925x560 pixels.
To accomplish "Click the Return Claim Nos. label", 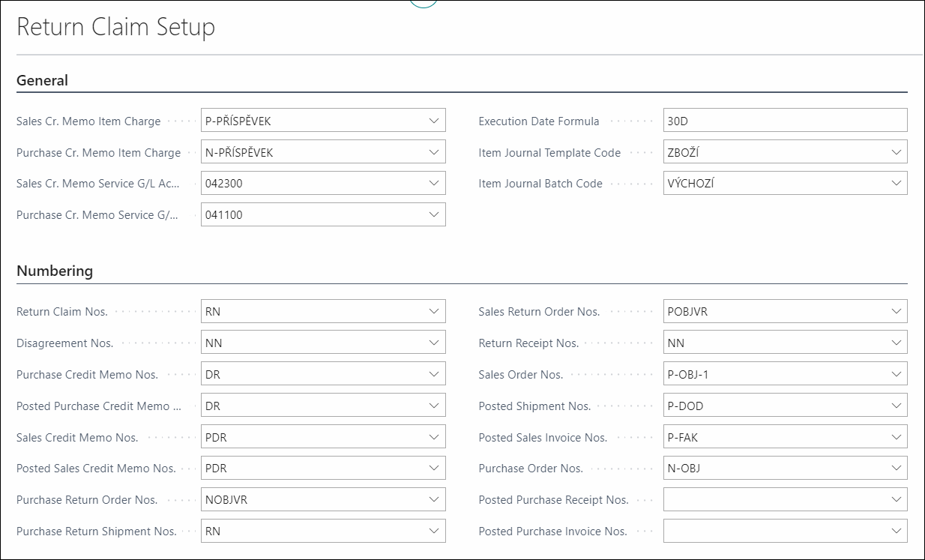I will tap(62, 311).
